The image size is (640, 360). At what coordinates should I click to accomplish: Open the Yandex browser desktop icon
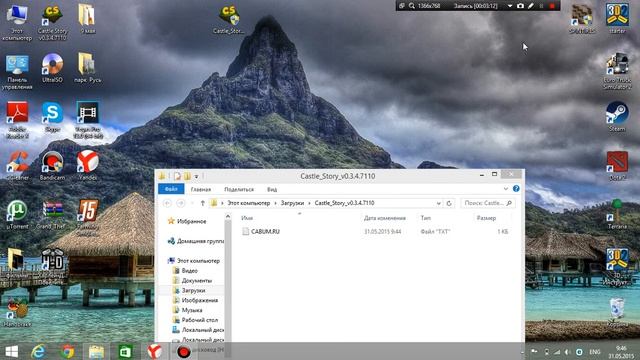87,165
